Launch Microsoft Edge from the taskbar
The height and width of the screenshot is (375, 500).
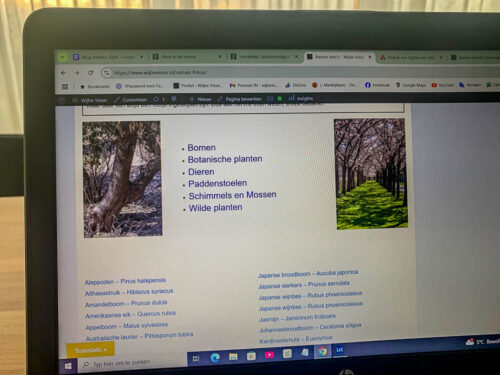215,358
